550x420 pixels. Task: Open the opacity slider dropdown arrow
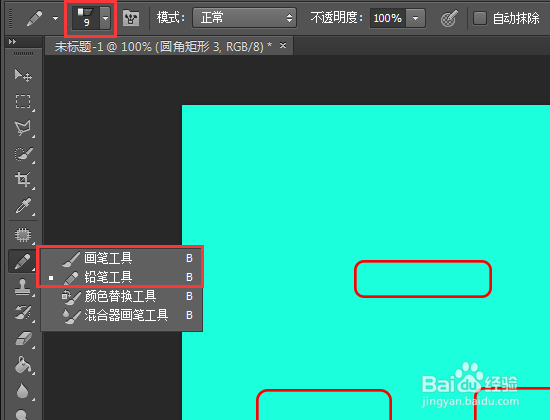tap(416, 18)
